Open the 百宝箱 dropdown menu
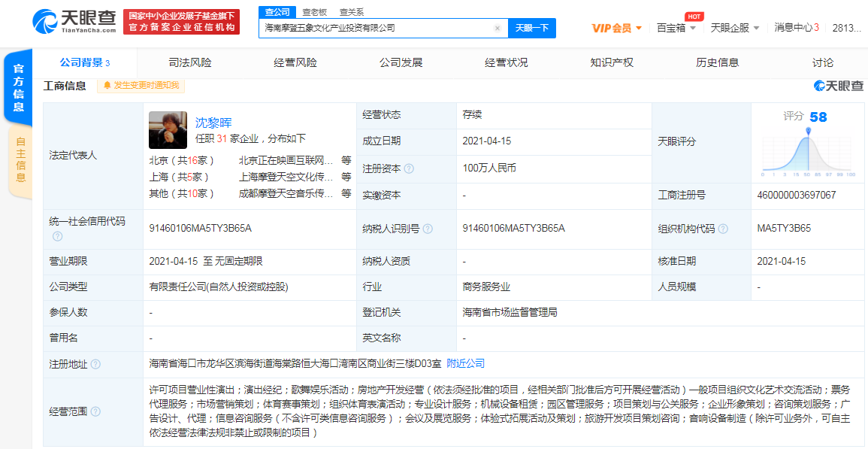 [676, 27]
